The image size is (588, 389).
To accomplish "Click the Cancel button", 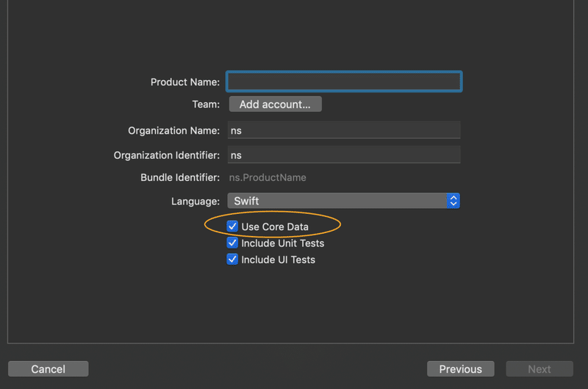I will tap(48, 369).
